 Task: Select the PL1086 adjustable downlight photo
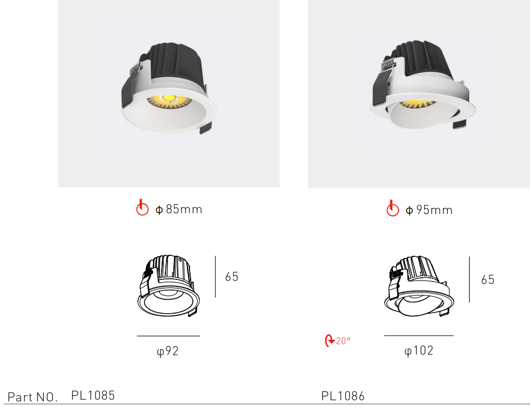[419, 94]
